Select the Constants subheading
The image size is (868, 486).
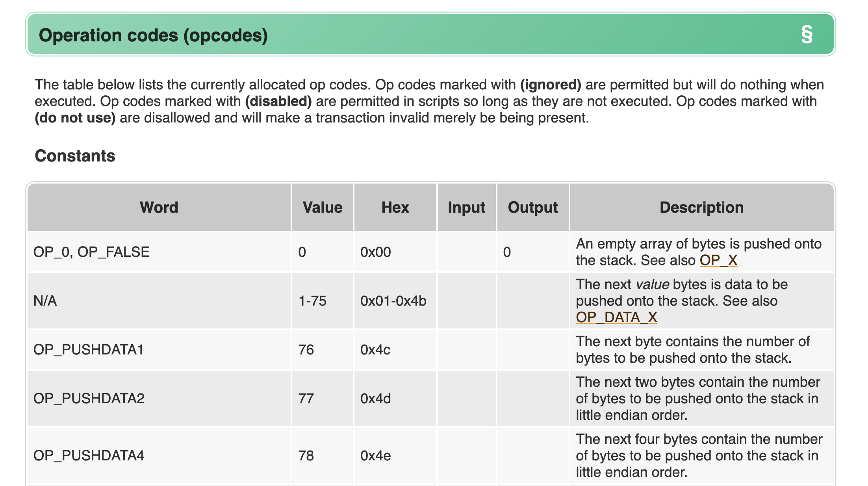point(75,156)
